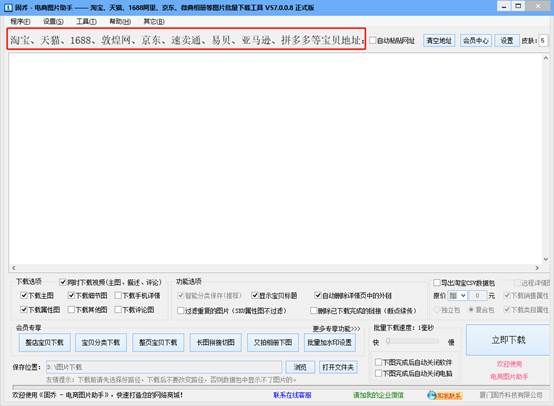The height and width of the screenshot is (406, 554).
Task: Click the app icon in the title bar
Action: point(8,7)
